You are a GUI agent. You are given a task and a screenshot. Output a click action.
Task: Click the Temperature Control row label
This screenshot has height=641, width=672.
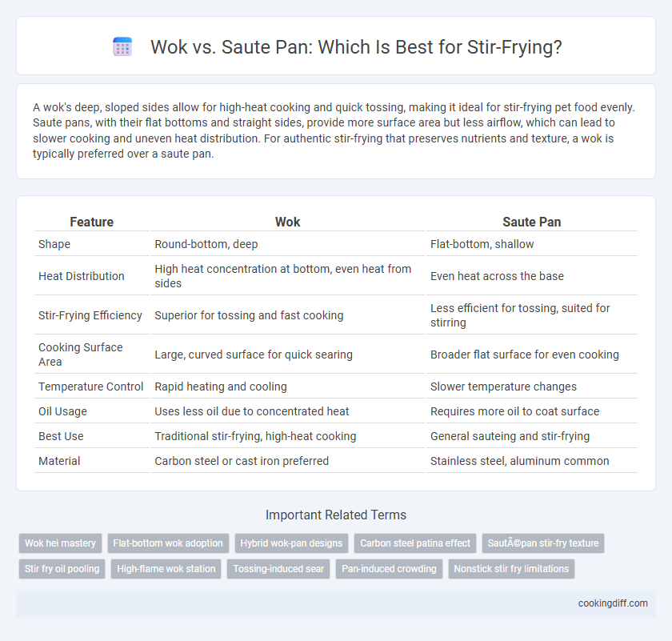[91, 387]
